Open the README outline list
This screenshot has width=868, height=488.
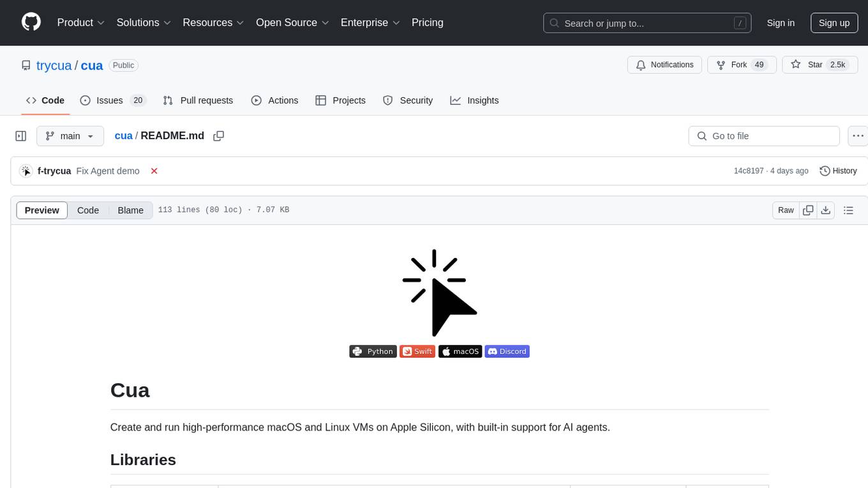tap(848, 210)
